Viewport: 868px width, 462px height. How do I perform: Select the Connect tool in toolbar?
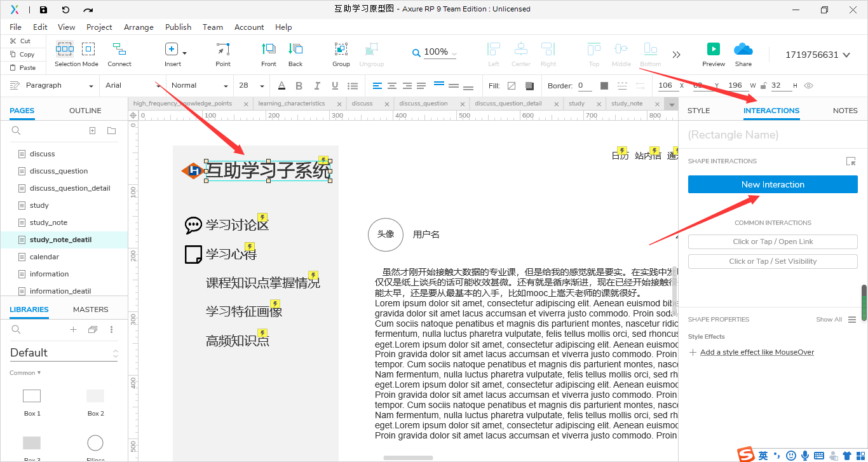(119, 51)
